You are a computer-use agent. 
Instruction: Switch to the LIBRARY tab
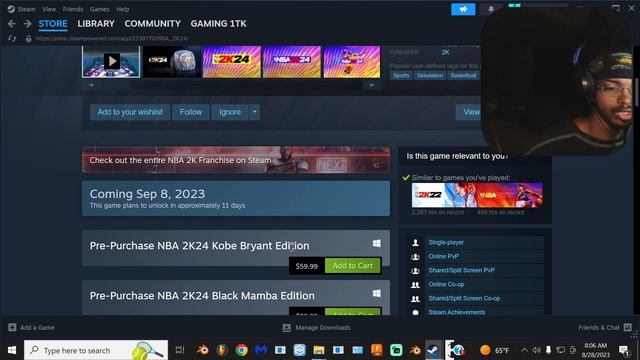(x=96, y=24)
